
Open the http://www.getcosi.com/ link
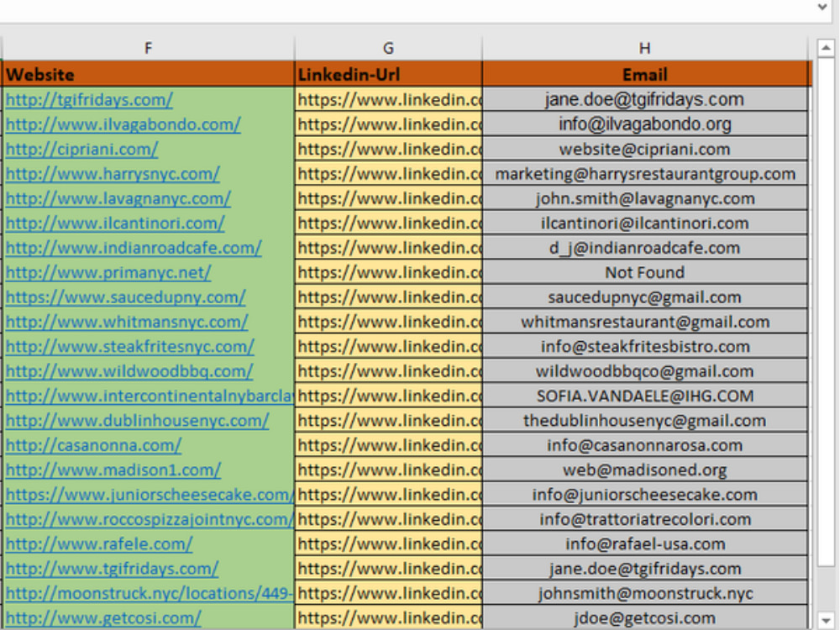tap(103, 617)
